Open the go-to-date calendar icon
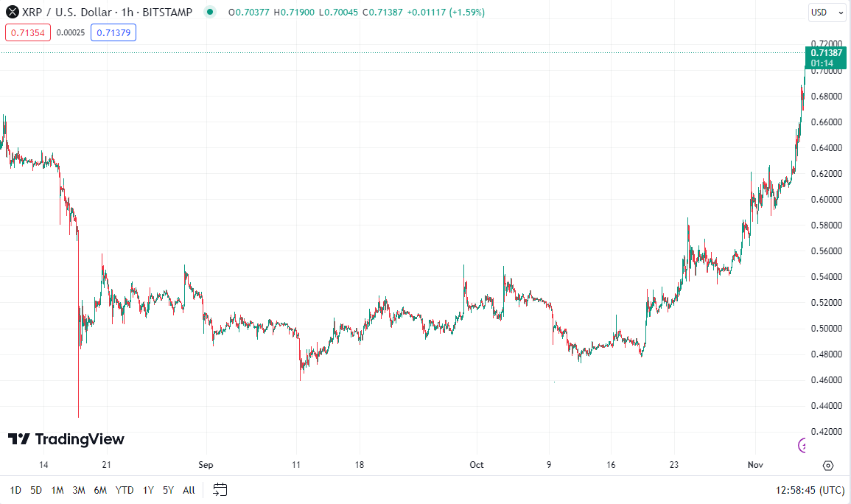This screenshot has height=504, width=851. click(x=220, y=489)
